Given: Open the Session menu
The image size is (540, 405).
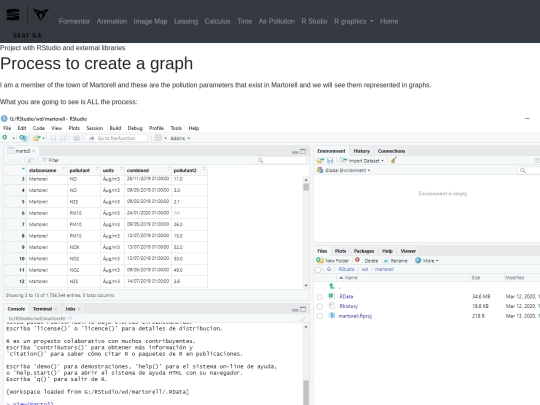Looking at the screenshot, I should click(x=95, y=128).
